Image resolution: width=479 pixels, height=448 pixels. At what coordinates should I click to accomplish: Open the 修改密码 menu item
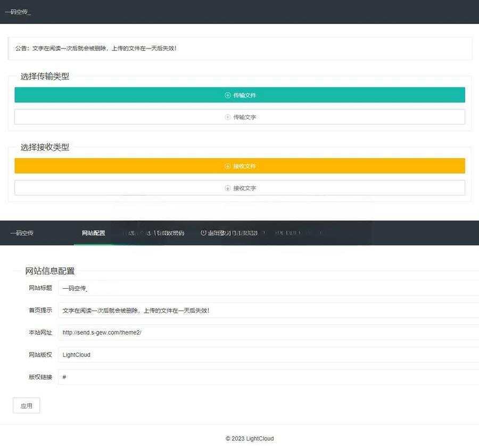[170, 233]
